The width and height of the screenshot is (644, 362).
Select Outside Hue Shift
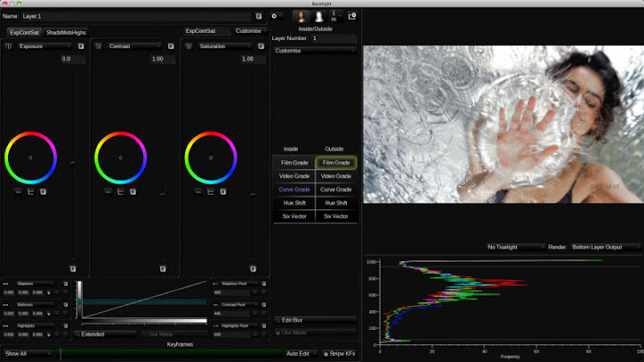[336, 203]
